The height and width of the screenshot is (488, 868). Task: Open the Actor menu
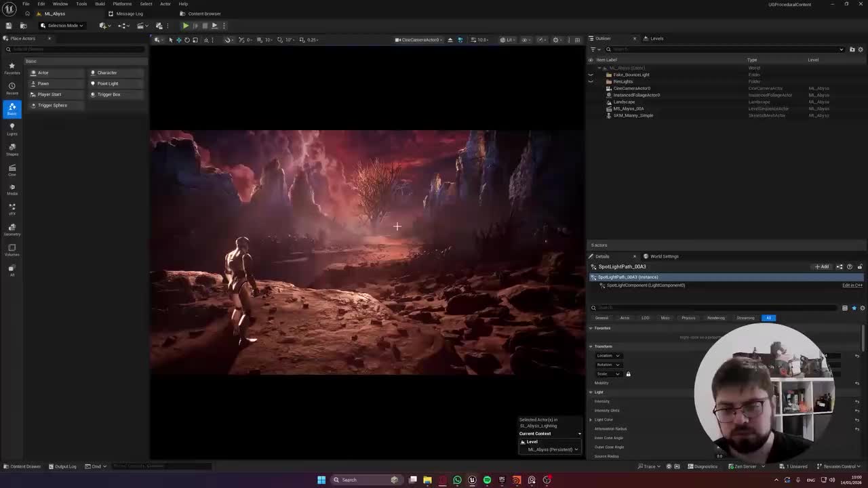(165, 4)
